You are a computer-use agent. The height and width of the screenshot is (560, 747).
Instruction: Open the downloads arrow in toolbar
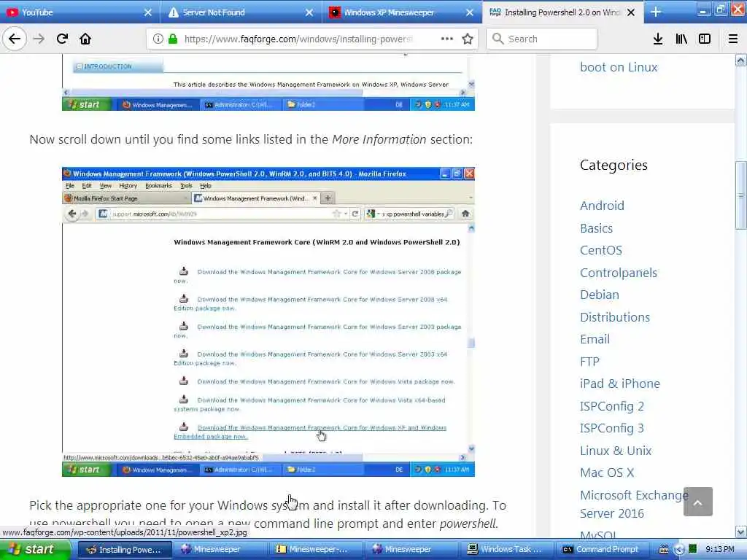click(658, 39)
